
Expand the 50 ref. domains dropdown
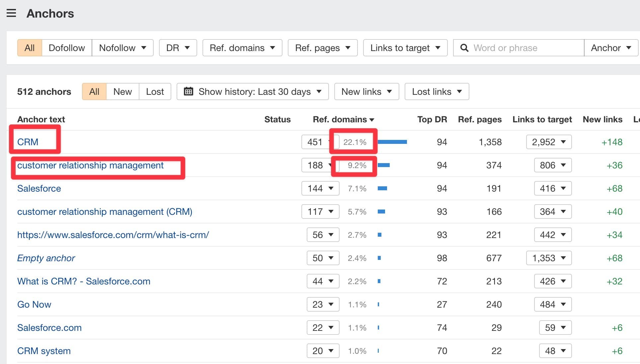[x=323, y=258]
